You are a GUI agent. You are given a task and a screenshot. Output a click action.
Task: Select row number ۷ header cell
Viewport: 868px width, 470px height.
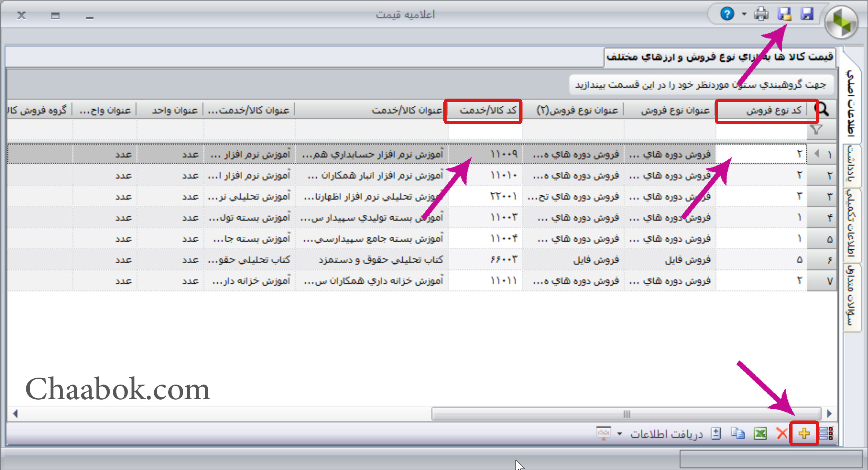coord(822,281)
